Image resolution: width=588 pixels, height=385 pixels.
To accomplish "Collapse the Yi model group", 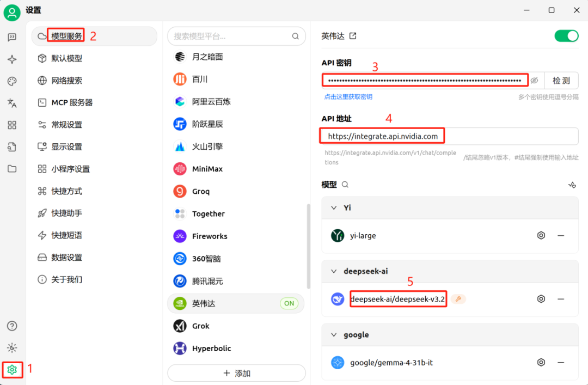I will point(334,208).
